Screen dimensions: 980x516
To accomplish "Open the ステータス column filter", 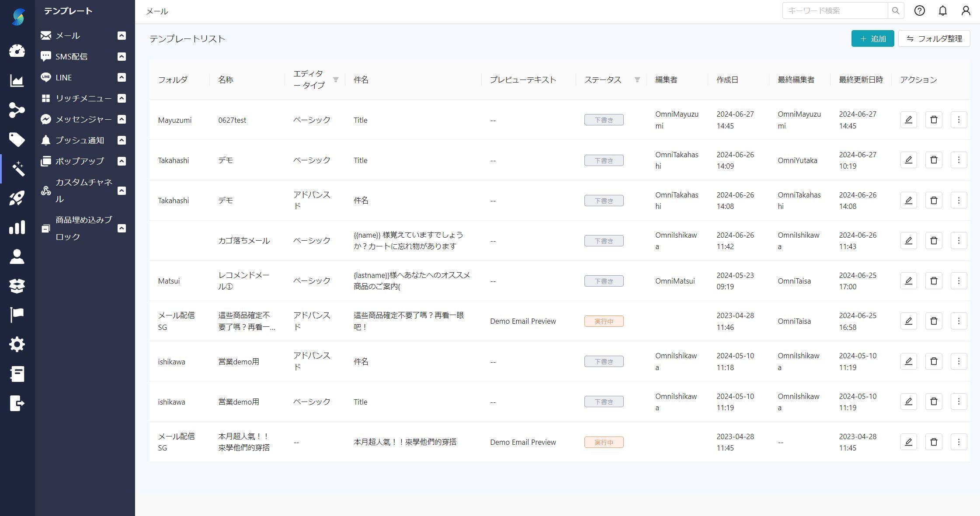I will click(637, 80).
